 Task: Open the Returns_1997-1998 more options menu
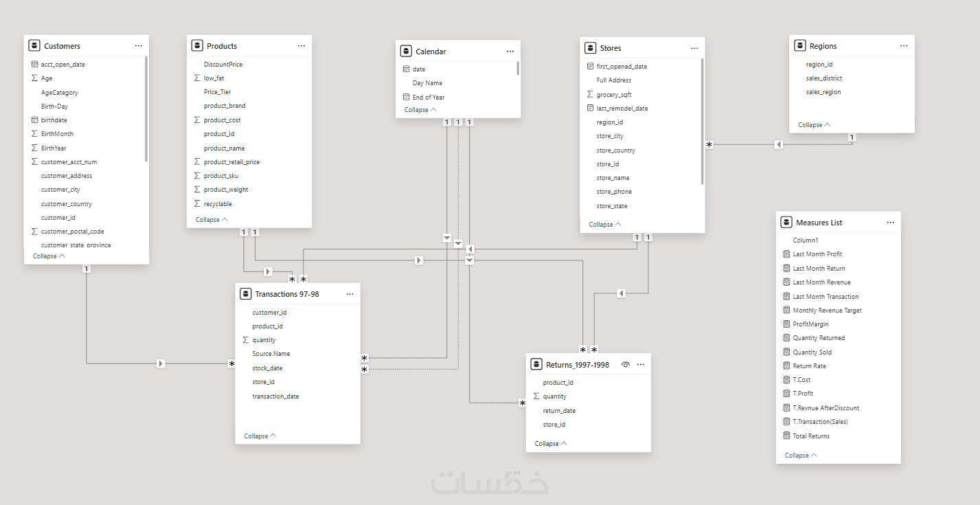tap(641, 365)
